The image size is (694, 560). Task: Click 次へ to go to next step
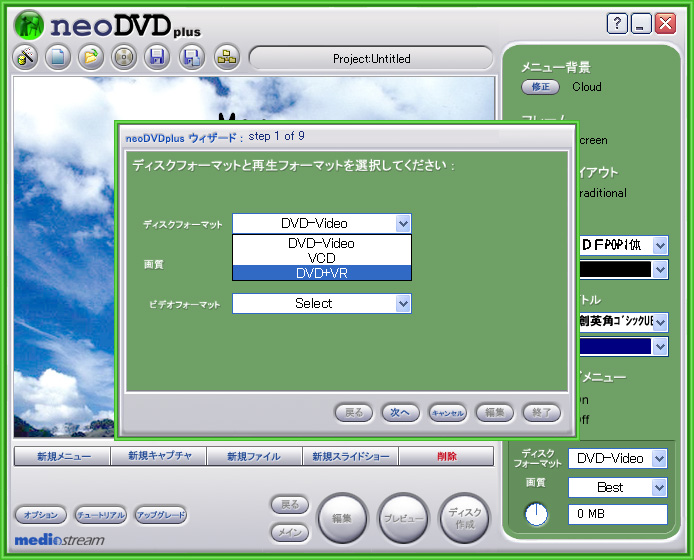400,413
